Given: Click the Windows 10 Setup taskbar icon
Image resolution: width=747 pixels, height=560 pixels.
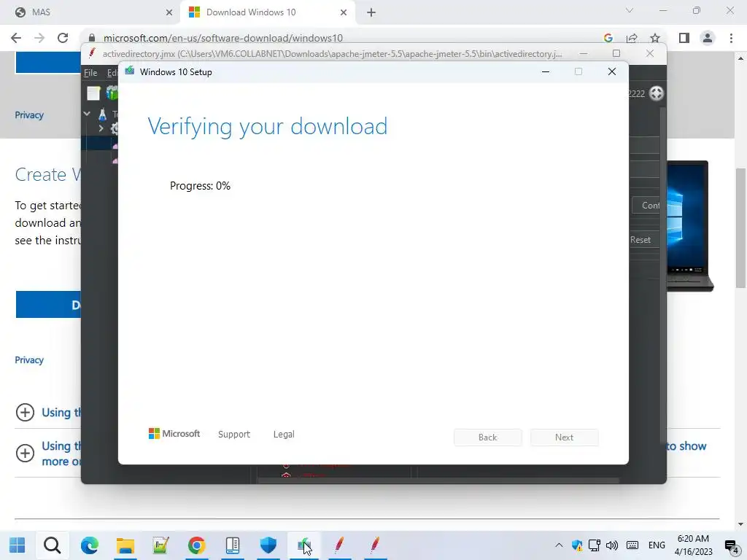Looking at the screenshot, I should click(304, 545).
